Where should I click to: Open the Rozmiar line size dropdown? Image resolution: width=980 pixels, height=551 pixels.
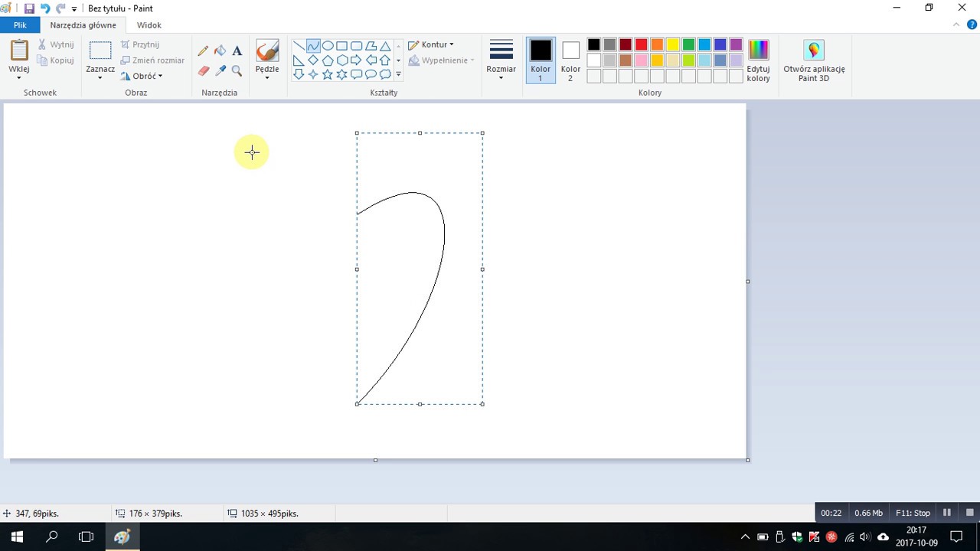coord(501,60)
